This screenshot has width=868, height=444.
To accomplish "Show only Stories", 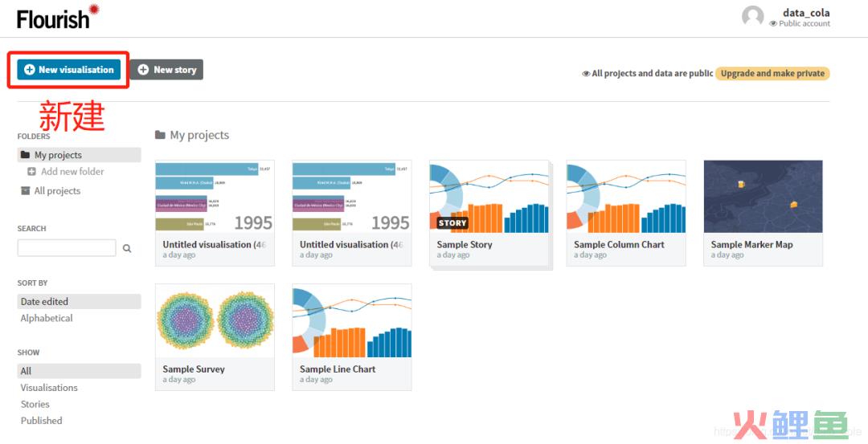I will coord(35,404).
